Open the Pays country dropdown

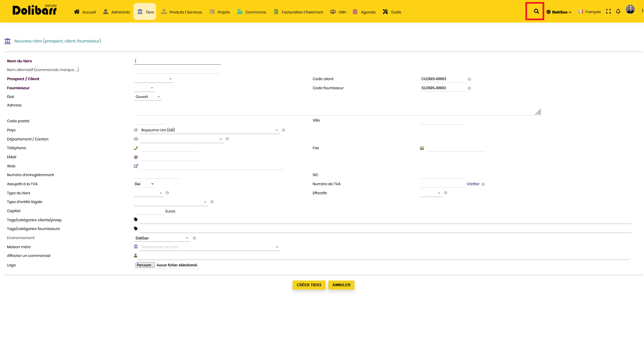point(209,130)
